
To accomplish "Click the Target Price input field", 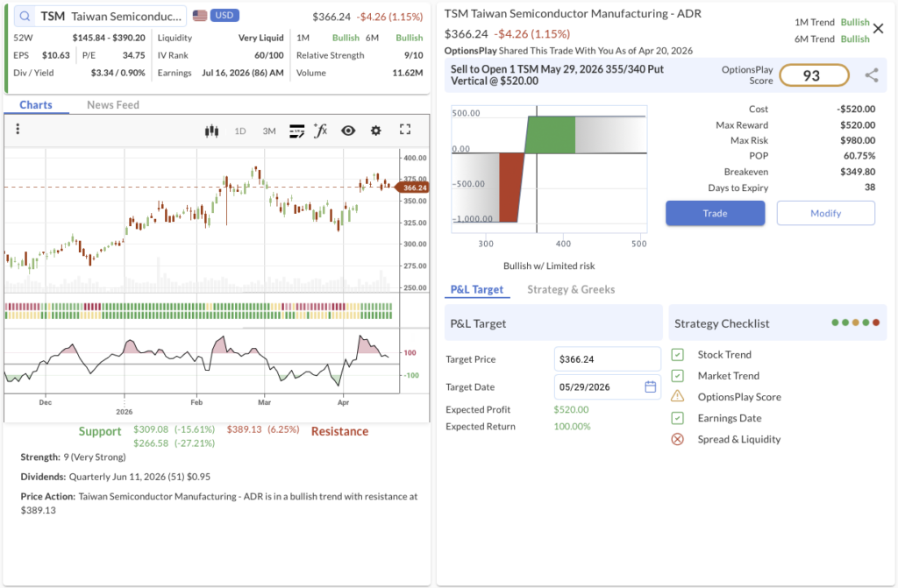I will click(x=607, y=358).
